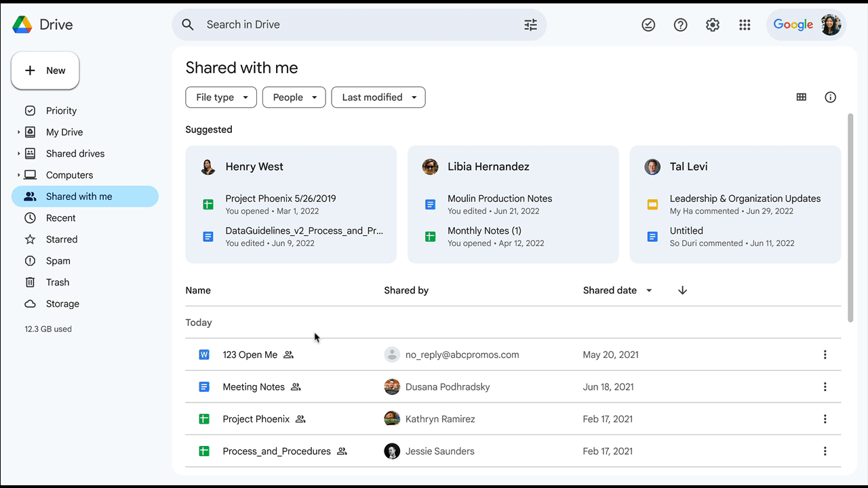Open Moulin Production Notes suggested file
Viewport: 868px width, 488px height.
499,199
